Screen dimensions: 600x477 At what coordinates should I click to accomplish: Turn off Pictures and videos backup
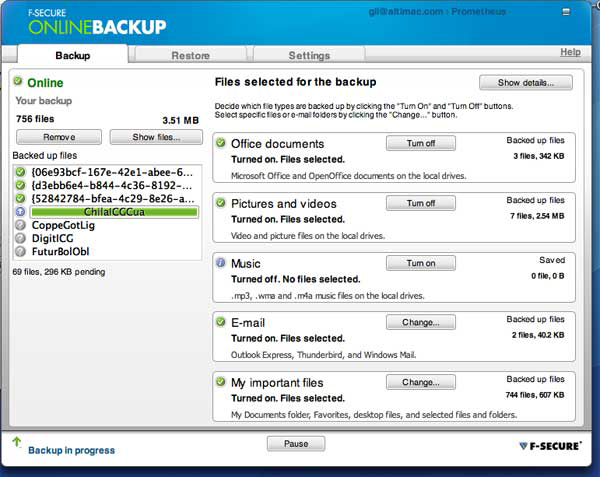421,203
